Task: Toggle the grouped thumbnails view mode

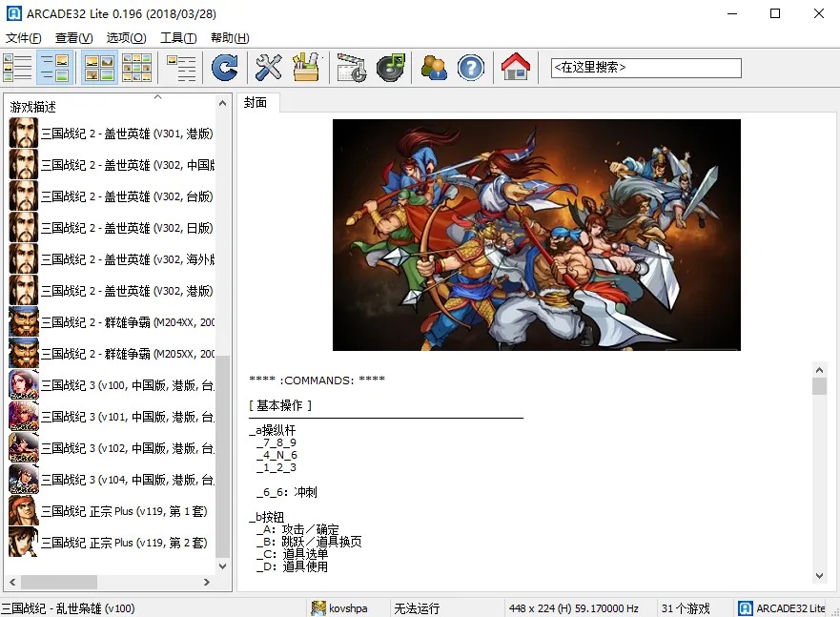Action: pos(136,68)
